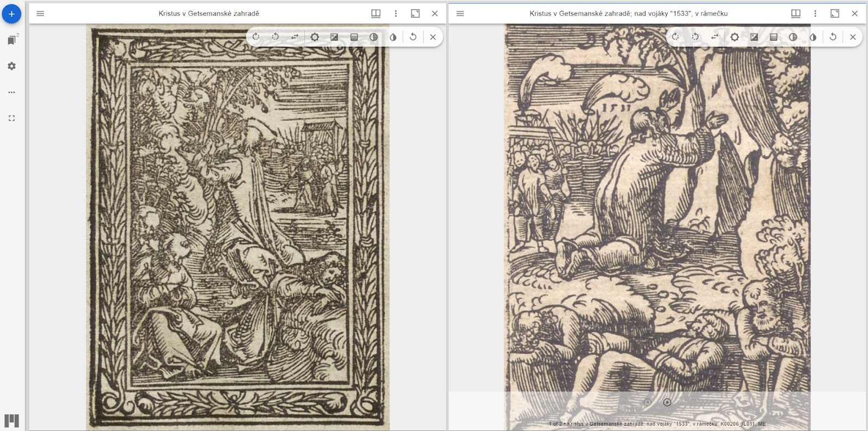Image resolution: width=868 pixels, height=431 pixels.
Task: Close the image tools bar in left window
Action: coord(433,37)
